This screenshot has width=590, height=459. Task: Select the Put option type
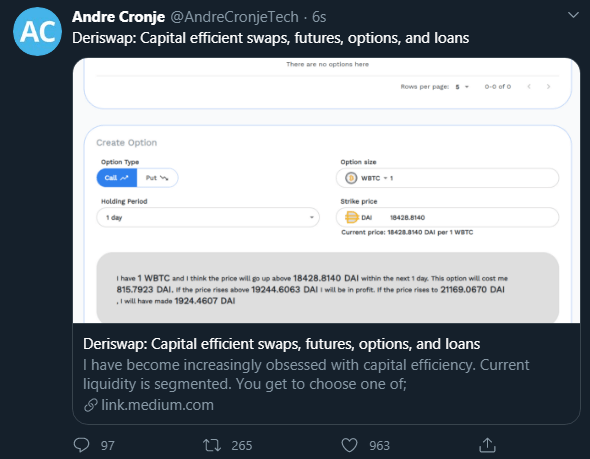[157, 178]
